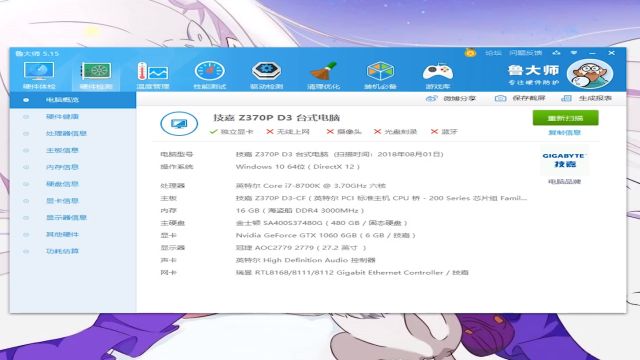Open the 清理优化 broom cleanup icon

pyautogui.click(x=323, y=75)
